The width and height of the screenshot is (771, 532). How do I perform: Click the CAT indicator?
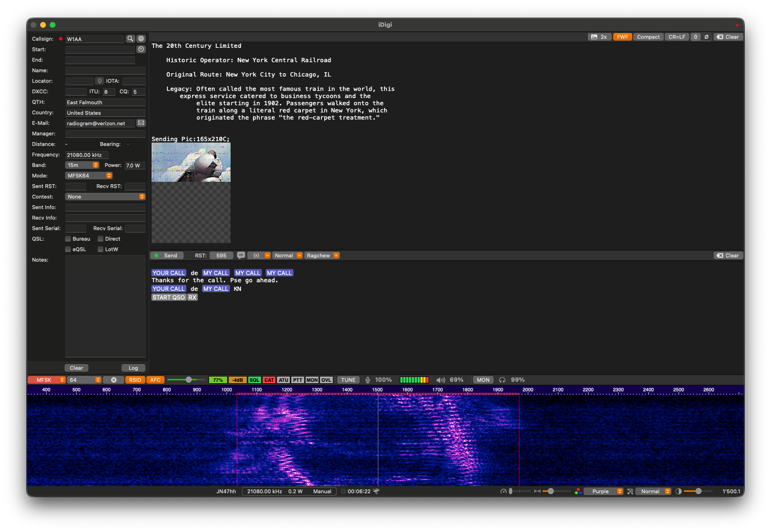[x=269, y=380]
